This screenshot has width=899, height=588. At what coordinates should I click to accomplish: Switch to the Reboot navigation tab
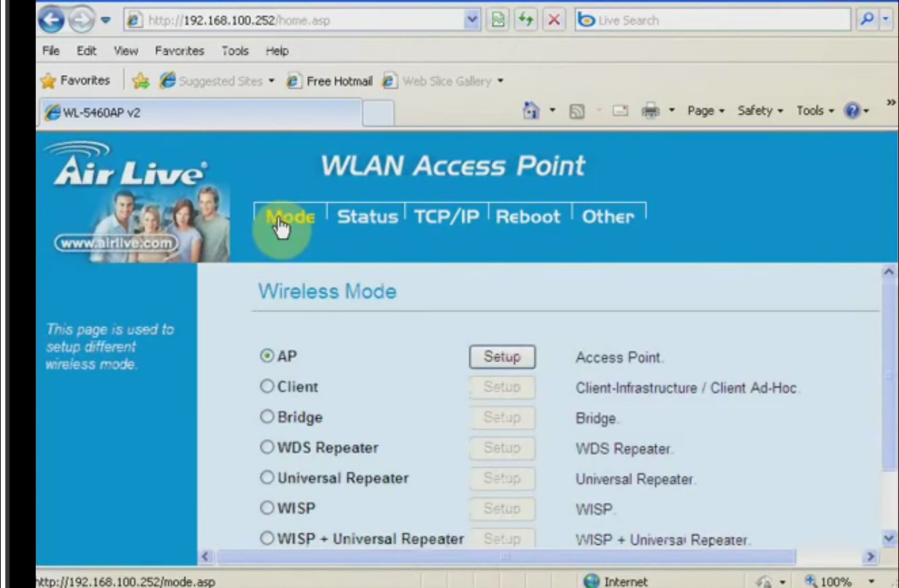528,217
